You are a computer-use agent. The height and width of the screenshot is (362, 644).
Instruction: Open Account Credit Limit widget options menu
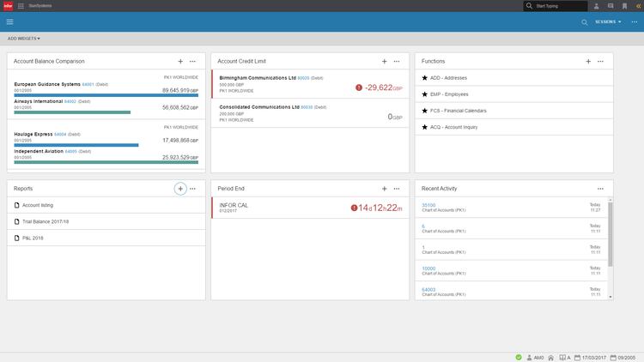click(397, 61)
